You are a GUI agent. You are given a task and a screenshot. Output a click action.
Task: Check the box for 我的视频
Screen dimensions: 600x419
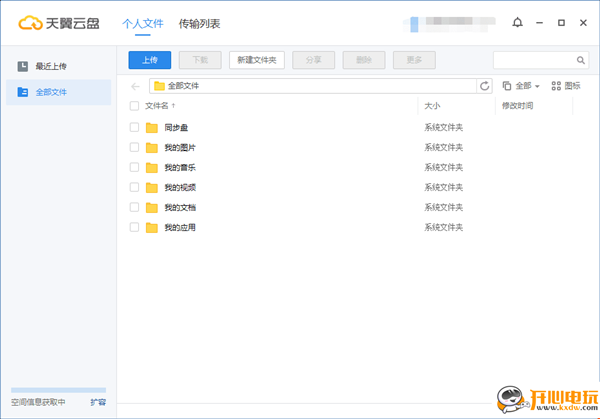[134, 187]
